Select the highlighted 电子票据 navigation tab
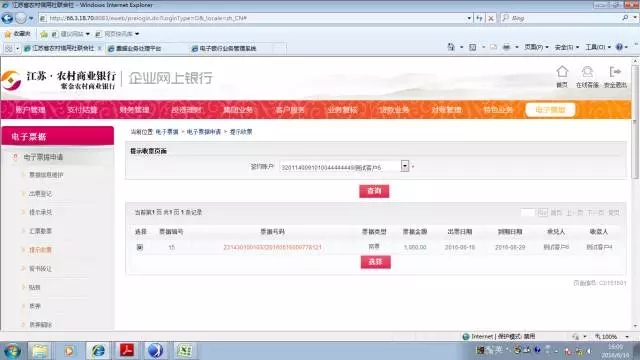Image resolution: width=640 pixels, height=360 pixels. (x=550, y=110)
